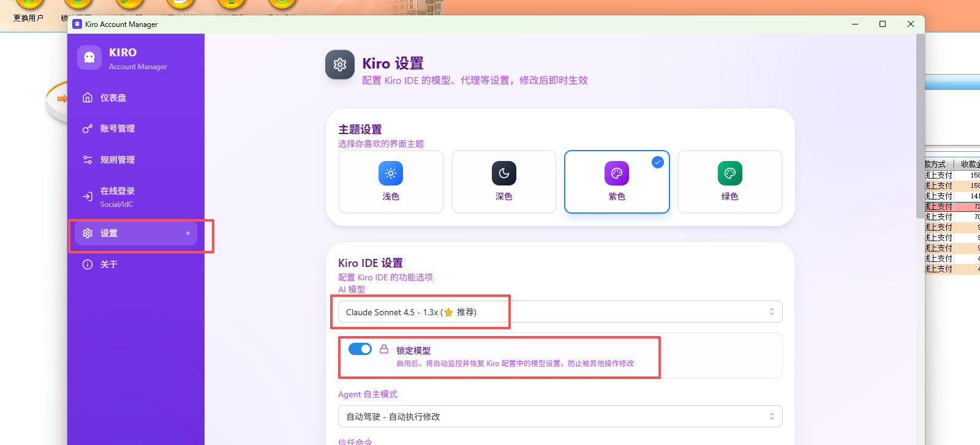Click the KIRO ghost logo icon
Screen dimensions: 980x445
point(89,58)
